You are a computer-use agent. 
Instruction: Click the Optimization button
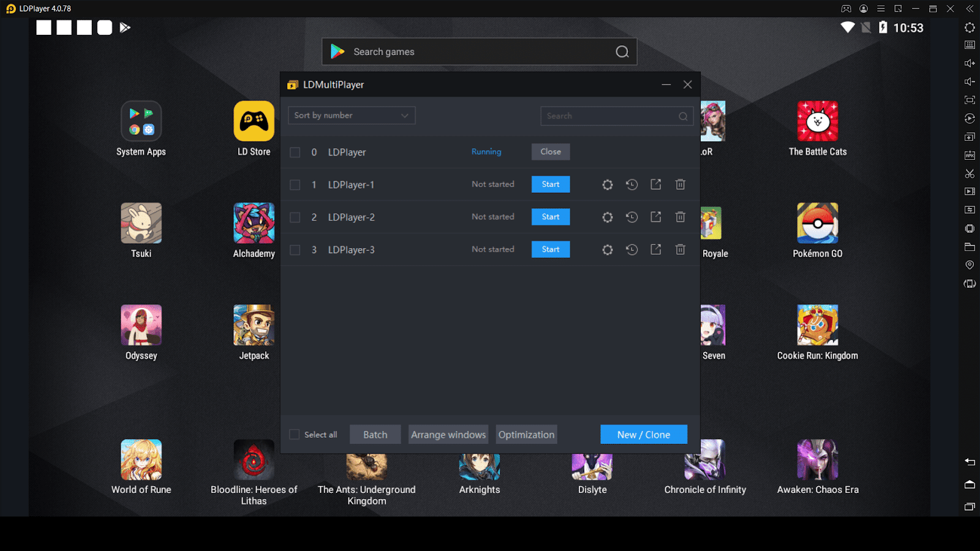pyautogui.click(x=526, y=434)
